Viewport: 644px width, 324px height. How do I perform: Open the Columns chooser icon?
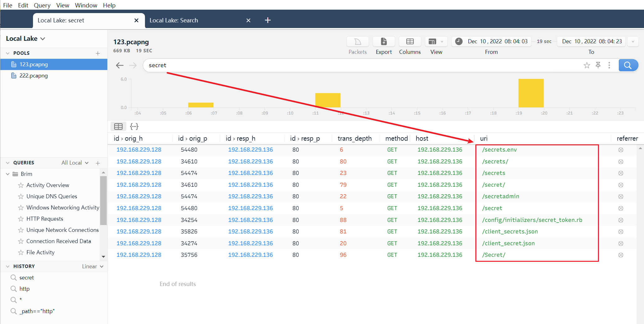click(410, 42)
